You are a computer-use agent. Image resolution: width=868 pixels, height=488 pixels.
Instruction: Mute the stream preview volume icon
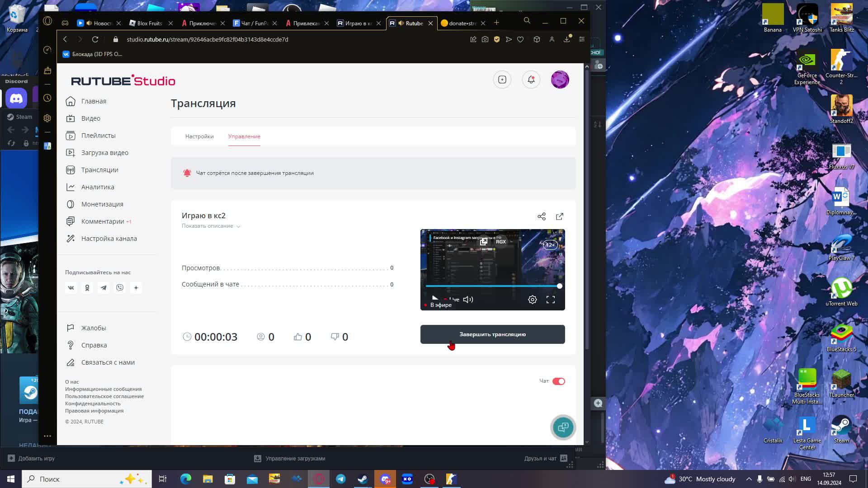pos(468,300)
